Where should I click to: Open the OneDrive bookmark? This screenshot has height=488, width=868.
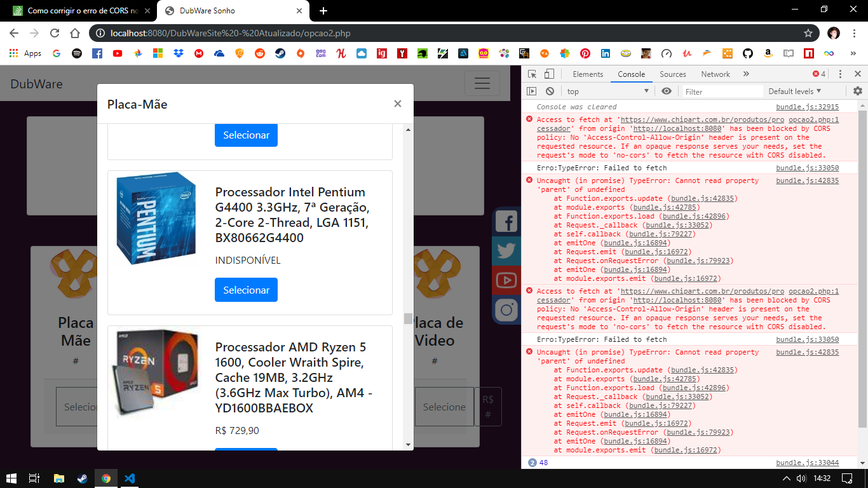(219, 54)
